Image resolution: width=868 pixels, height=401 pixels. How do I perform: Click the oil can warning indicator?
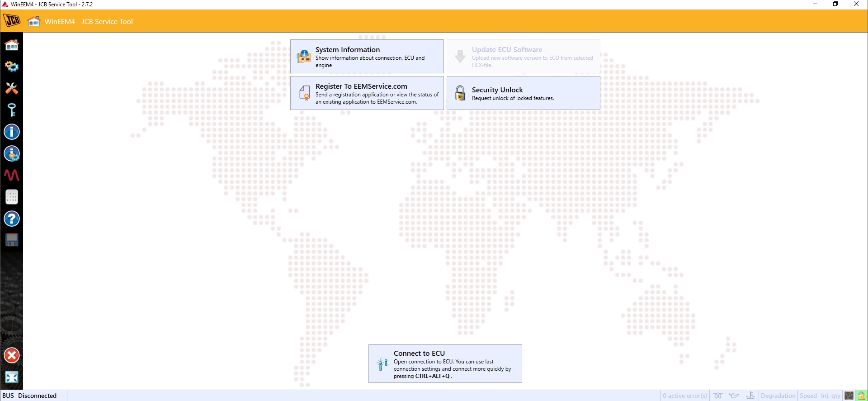coord(734,396)
